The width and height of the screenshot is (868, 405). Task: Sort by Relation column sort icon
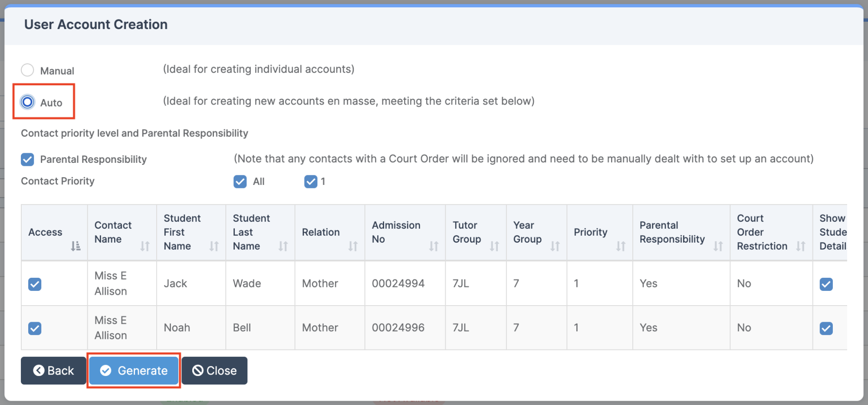click(353, 246)
